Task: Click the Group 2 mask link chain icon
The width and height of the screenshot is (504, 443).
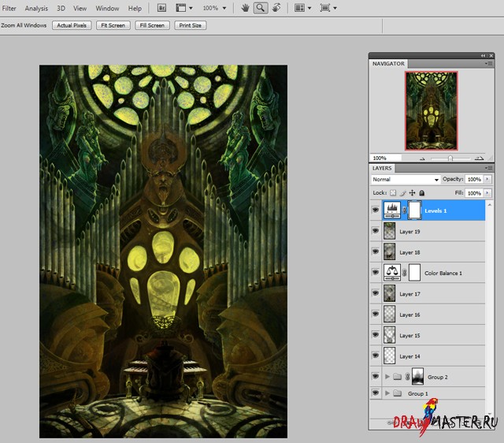Action: 407,377
